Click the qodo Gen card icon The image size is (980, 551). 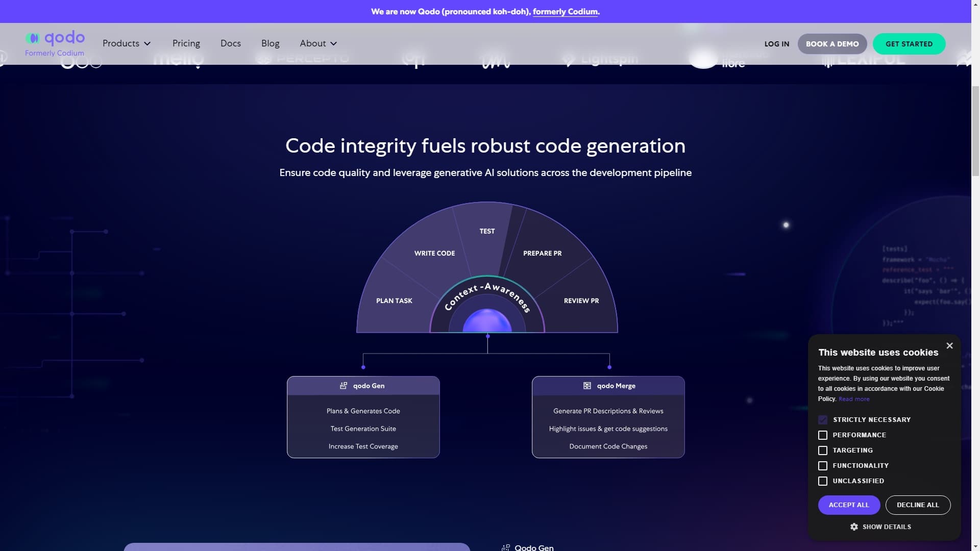pos(344,386)
